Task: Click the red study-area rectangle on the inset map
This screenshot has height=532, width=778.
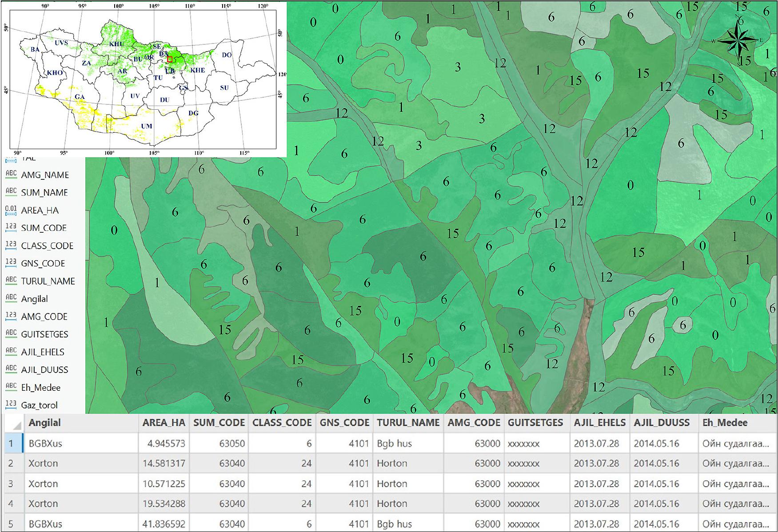Action: pyautogui.click(x=169, y=59)
